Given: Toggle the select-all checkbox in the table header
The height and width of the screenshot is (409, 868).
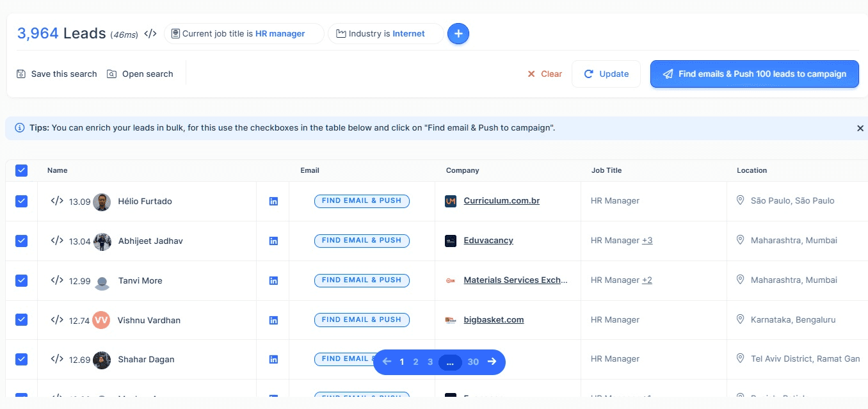Looking at the screenshot, I should click(21, 170).
